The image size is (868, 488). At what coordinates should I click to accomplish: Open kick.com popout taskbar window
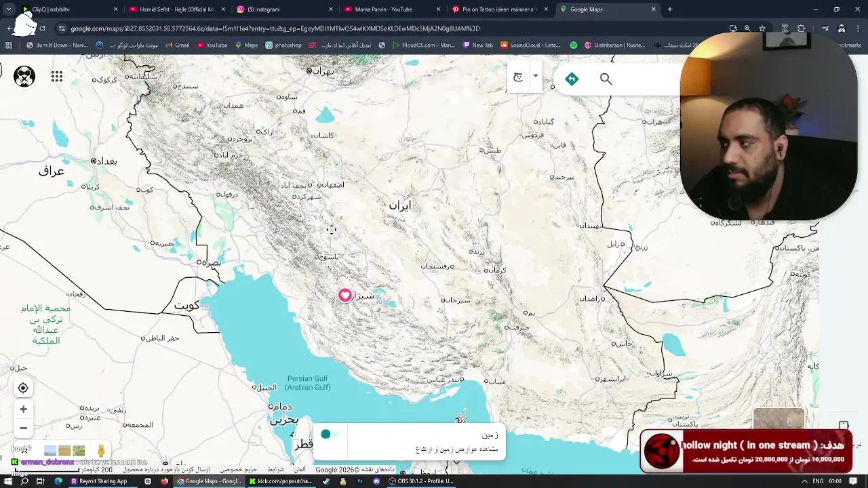pyautogui.click(x=280, y=481)
